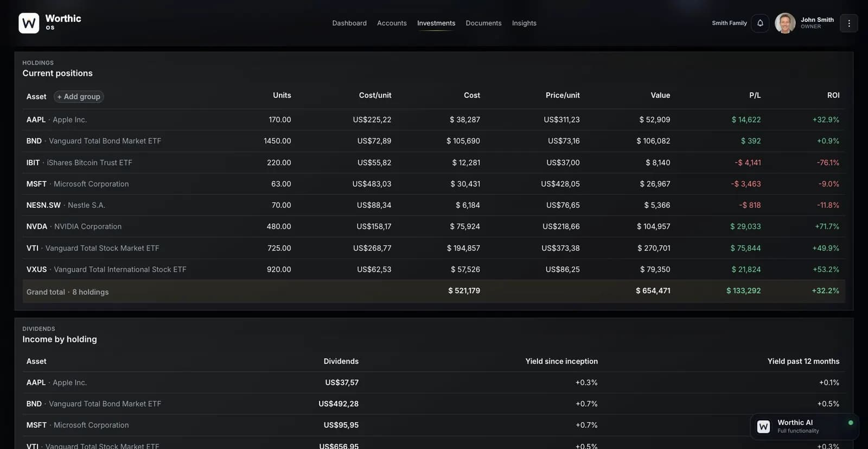Click the MSFT cost/unit US$483,03

(x=372, y=184)
